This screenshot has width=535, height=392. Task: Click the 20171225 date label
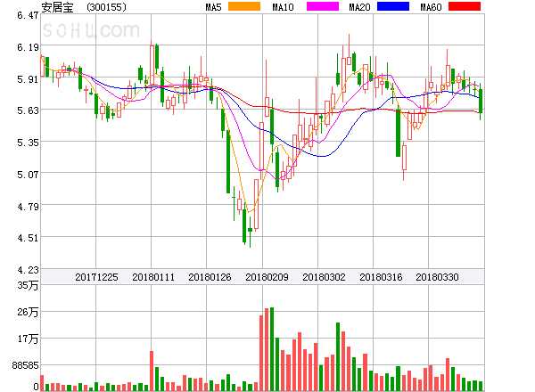pos(96,277)
